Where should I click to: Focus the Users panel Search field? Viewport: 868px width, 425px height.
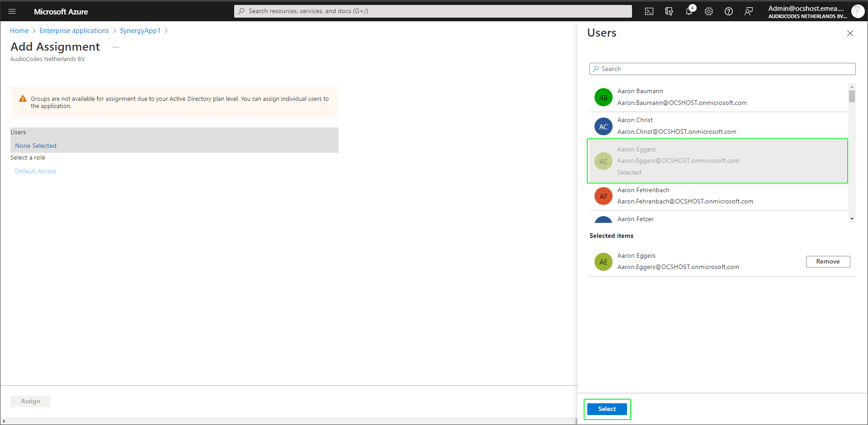pos(722,69)
